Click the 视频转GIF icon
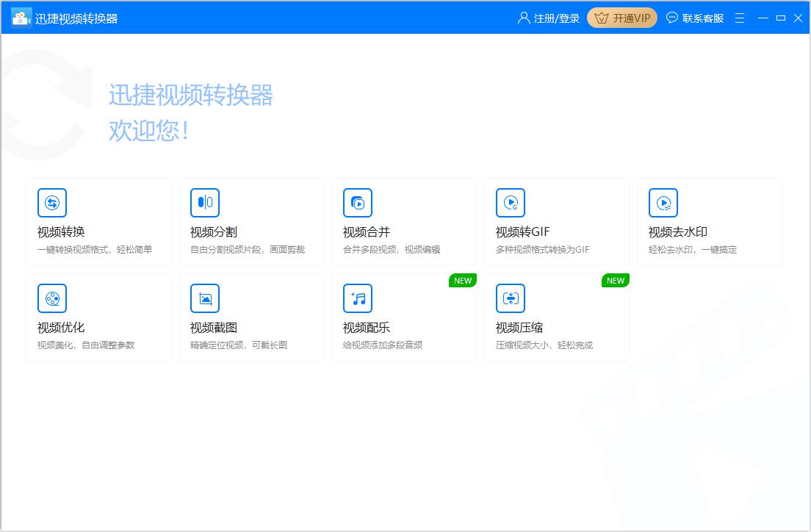Image resolution: width=811 pixels, height=532 pixels. (511, 203)
